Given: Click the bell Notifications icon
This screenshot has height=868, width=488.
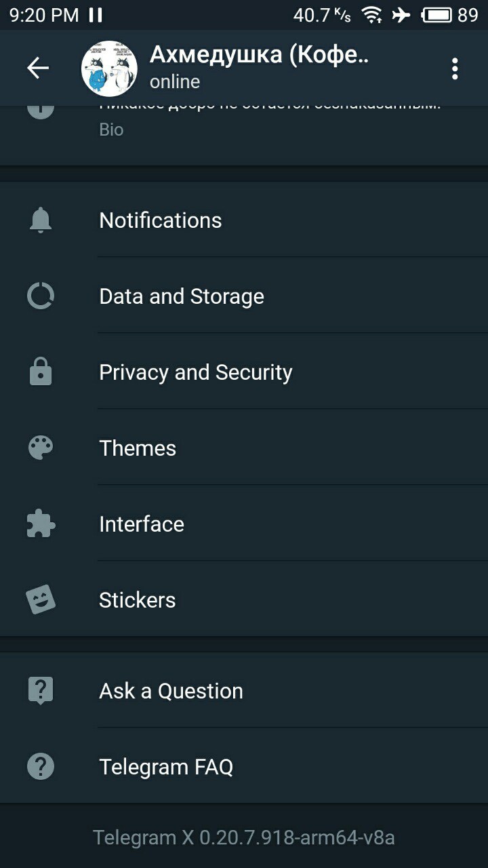Looking at the screenshot, I should pos(41,220).
